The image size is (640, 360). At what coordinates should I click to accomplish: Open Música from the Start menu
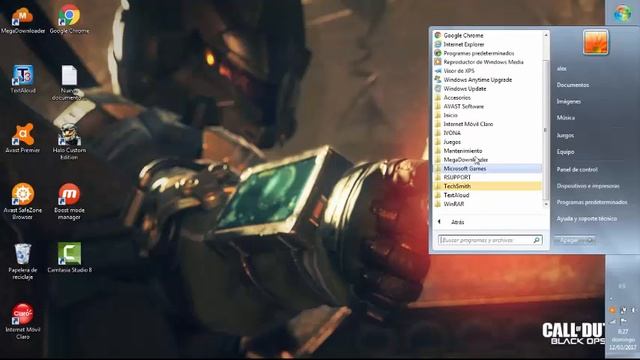pos(566,118)
